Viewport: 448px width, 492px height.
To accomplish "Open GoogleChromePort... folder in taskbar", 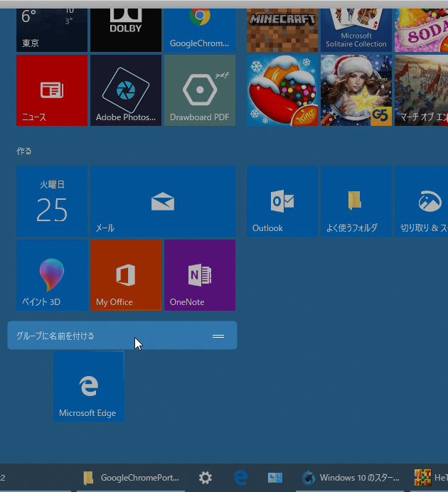I will click(131, 478).
